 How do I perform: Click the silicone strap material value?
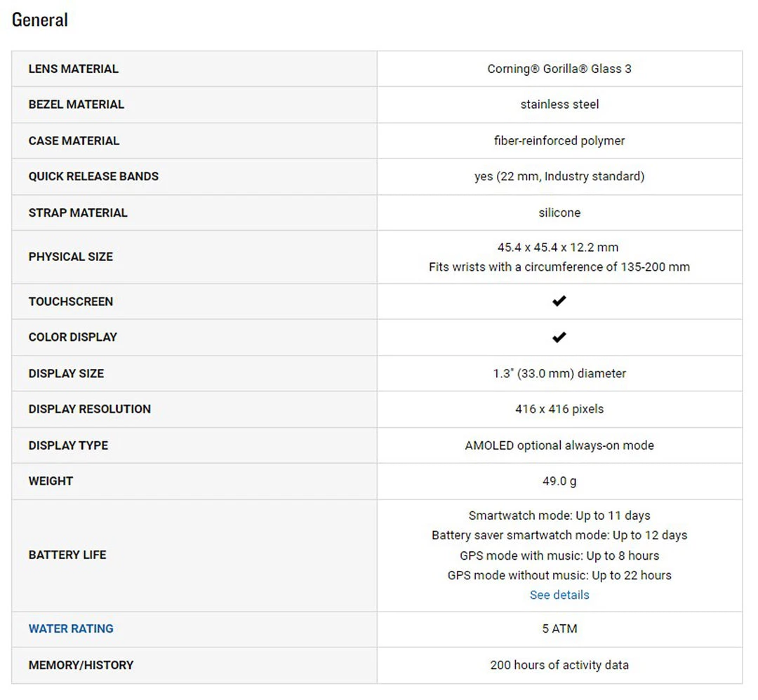pos(559,213)
